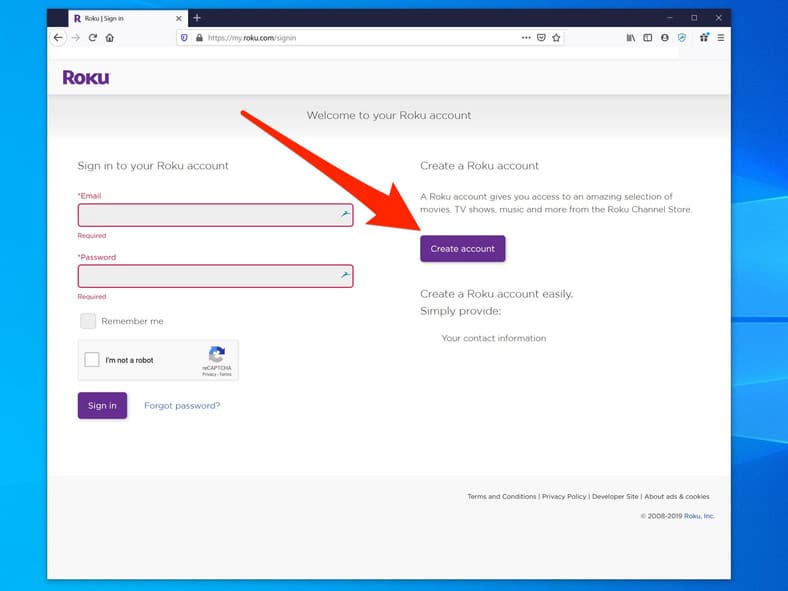Close the Roku Sign in tab
The height and width of the screenshot is (591, 788).
click(178, 18)
